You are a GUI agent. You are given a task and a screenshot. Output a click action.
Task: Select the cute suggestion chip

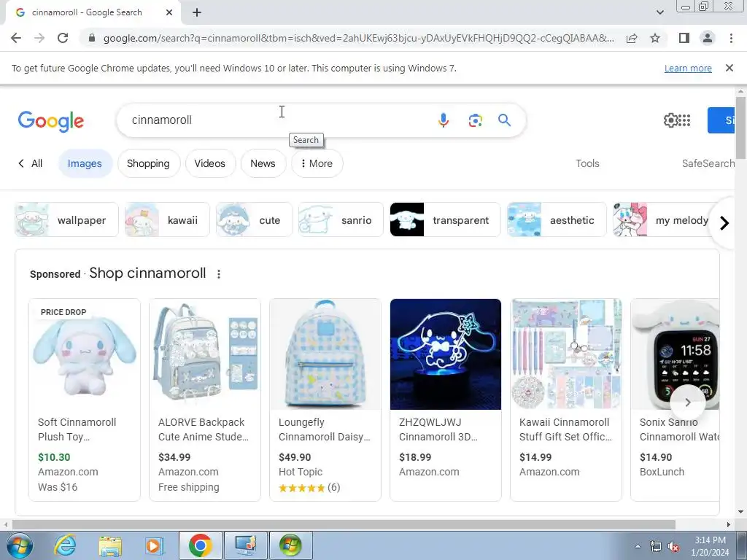tap(254, 219)
